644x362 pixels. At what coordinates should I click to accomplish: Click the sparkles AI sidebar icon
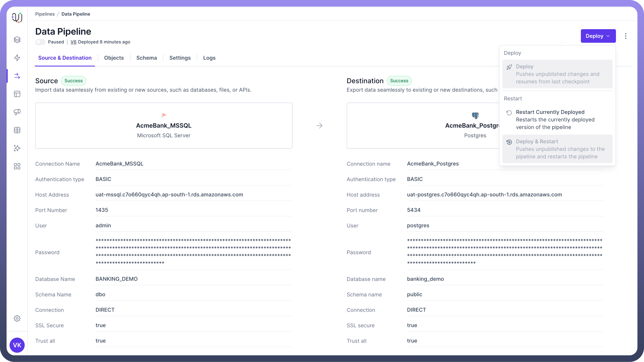tap(17, 148)
